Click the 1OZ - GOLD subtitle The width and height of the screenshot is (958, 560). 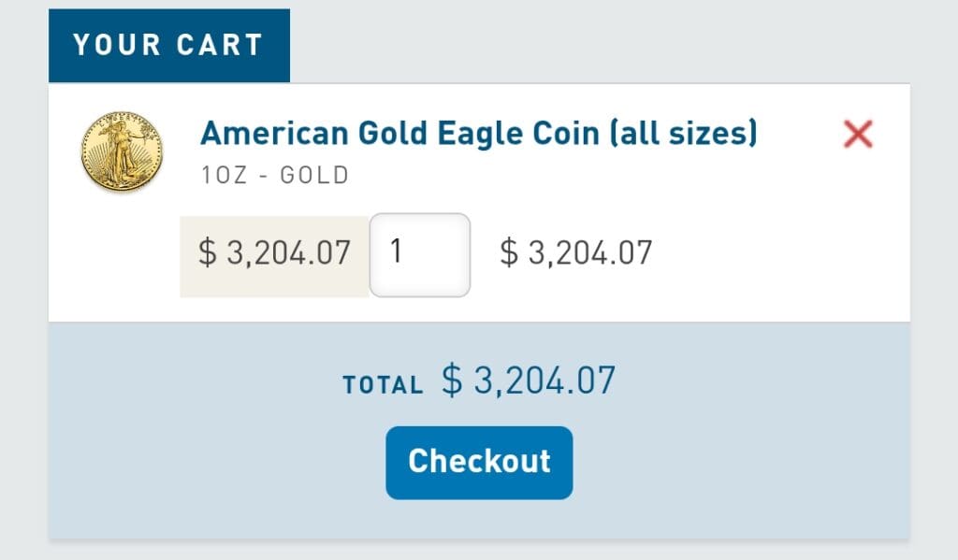[x=275, y=175]
